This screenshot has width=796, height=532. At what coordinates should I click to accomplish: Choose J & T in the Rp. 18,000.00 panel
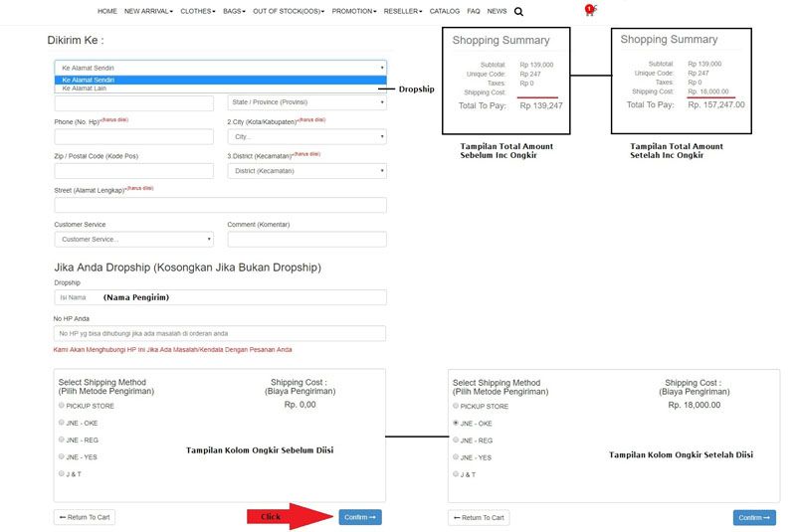(457, 474)
